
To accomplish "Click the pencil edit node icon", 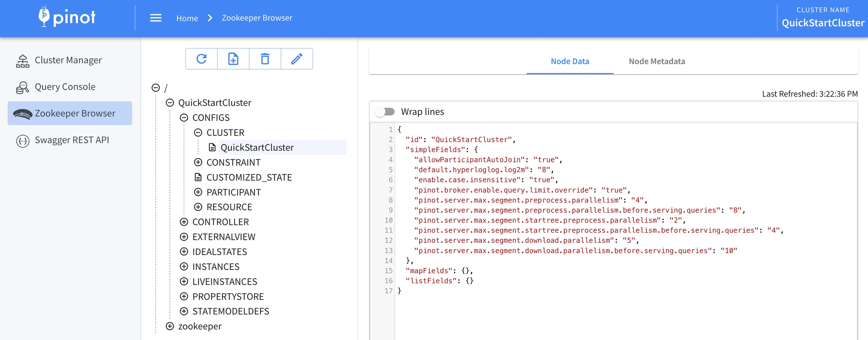I will click(296, 59).
